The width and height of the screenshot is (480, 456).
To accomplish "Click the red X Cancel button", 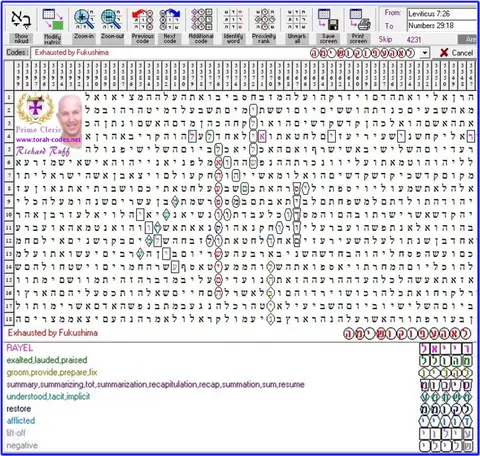I will click(x=456, y=53).
